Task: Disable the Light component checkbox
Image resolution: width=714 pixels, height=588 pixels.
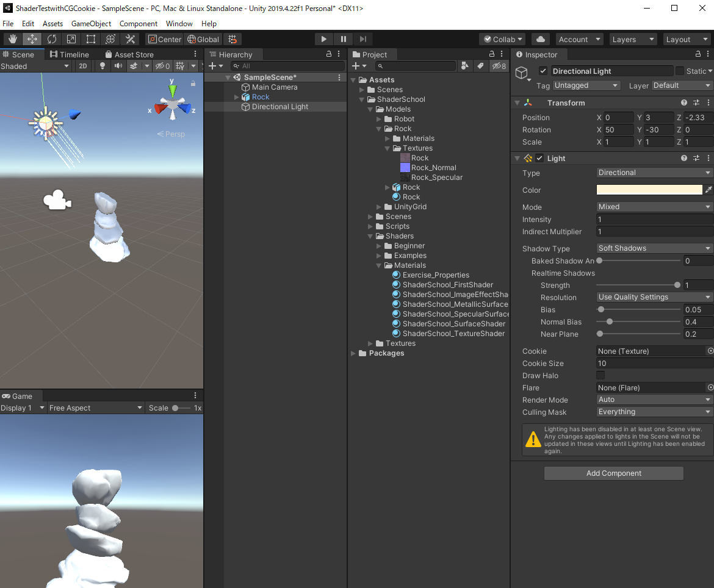Action: (539, 158)
